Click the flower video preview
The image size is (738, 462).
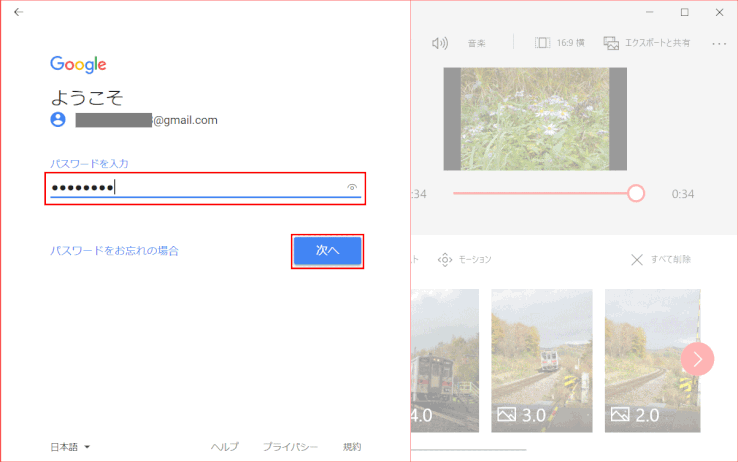535,119
